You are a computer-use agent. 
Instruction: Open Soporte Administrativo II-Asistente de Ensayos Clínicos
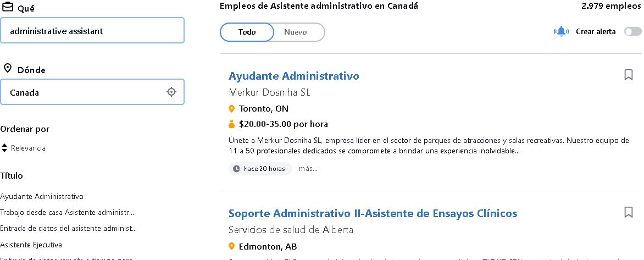373,214
